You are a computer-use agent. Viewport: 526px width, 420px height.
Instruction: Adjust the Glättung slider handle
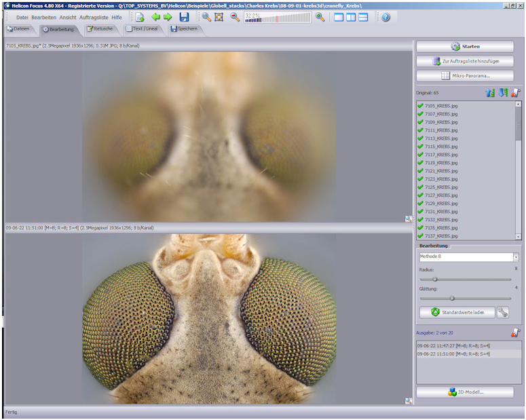pos(452,299)
